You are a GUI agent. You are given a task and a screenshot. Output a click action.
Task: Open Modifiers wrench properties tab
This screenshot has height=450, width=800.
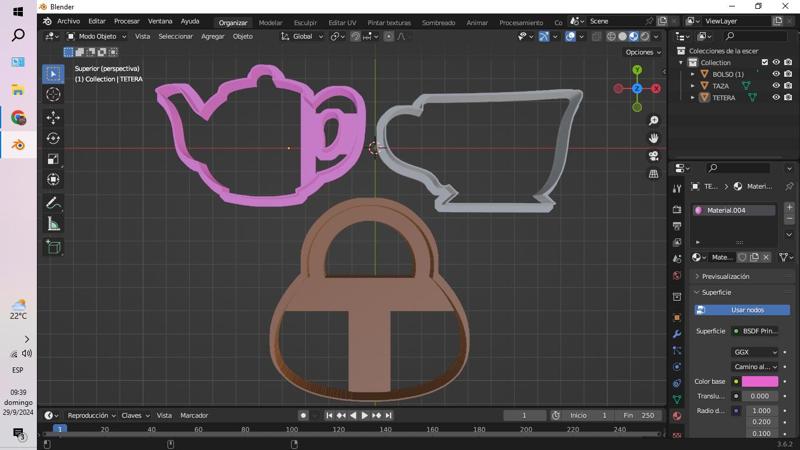click(677, 334)
